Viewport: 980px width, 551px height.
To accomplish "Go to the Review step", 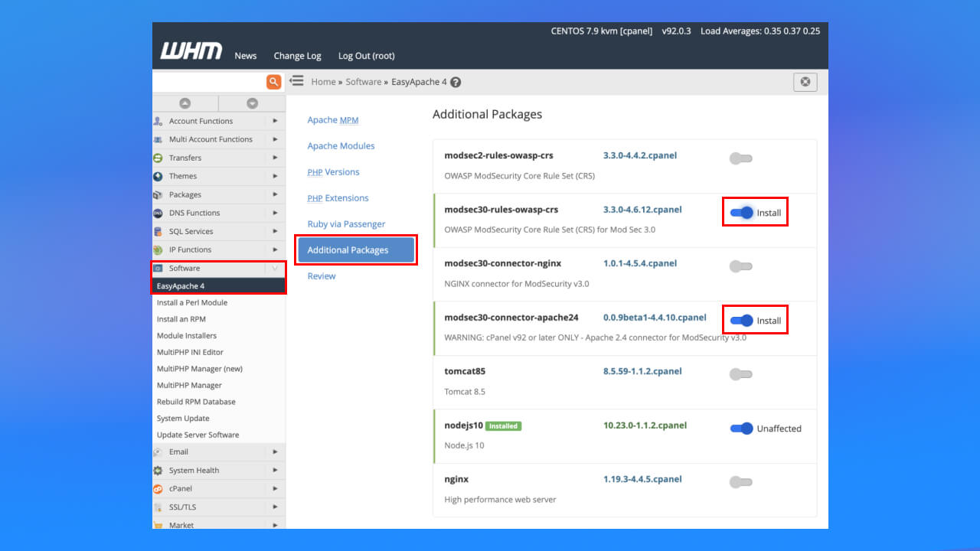I will [x=322, y=276].
